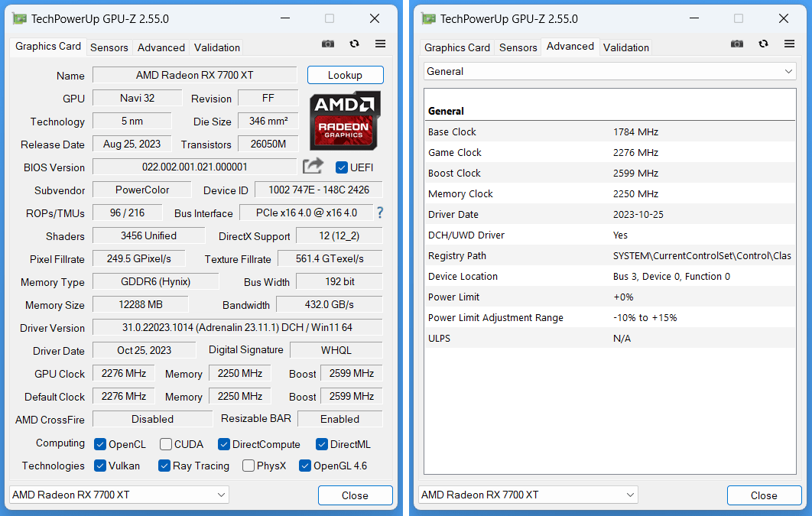Click the Lookup button
812x516 pixels.
click(x=345, y=75)
